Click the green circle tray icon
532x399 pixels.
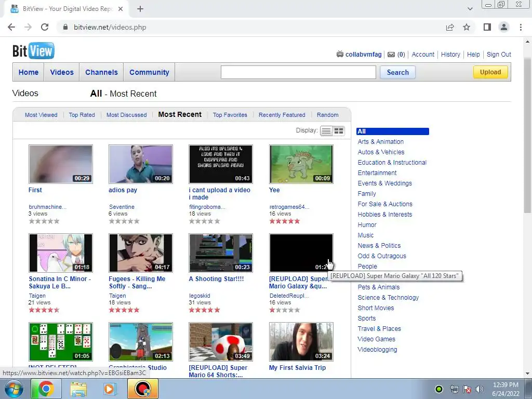(x=439, y=389)
